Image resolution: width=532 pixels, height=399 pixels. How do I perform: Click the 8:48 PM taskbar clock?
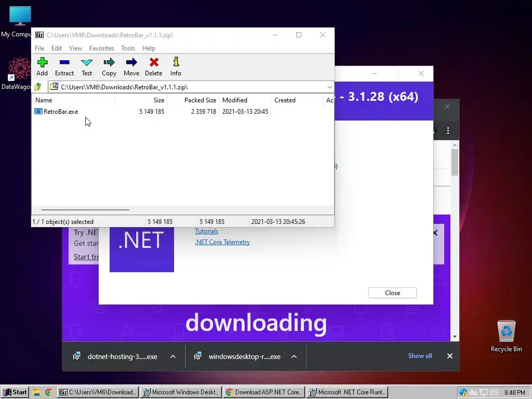(x=515, y=393)
